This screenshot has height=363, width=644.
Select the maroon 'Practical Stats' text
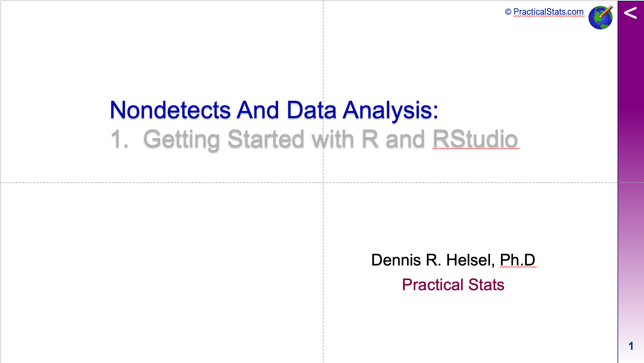[x=453, y=285]
